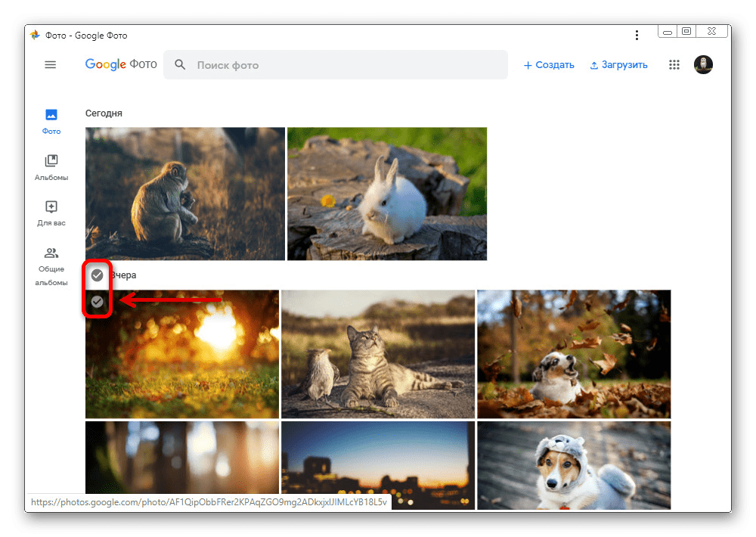This screenshot has width=756, height=537.
Task: Select all photos from Вчера
Action: [x=97, y=275]
